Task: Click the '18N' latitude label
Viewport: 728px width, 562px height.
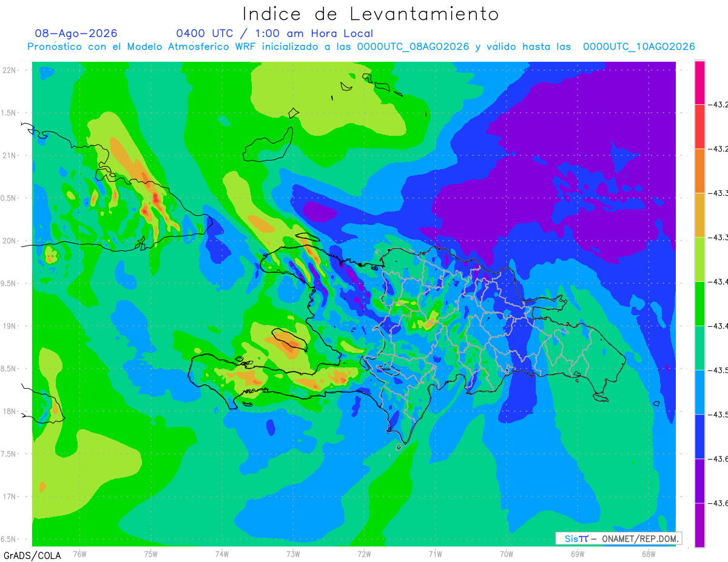Action: pyautogui.click(x=10, y=412)
